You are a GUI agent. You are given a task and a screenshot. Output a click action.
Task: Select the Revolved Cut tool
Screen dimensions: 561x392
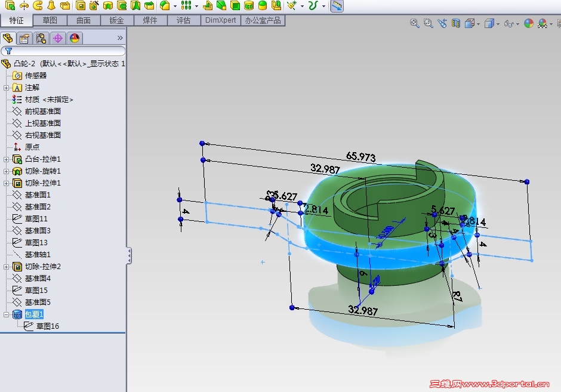pyautogui.click(x=107, y=5)
